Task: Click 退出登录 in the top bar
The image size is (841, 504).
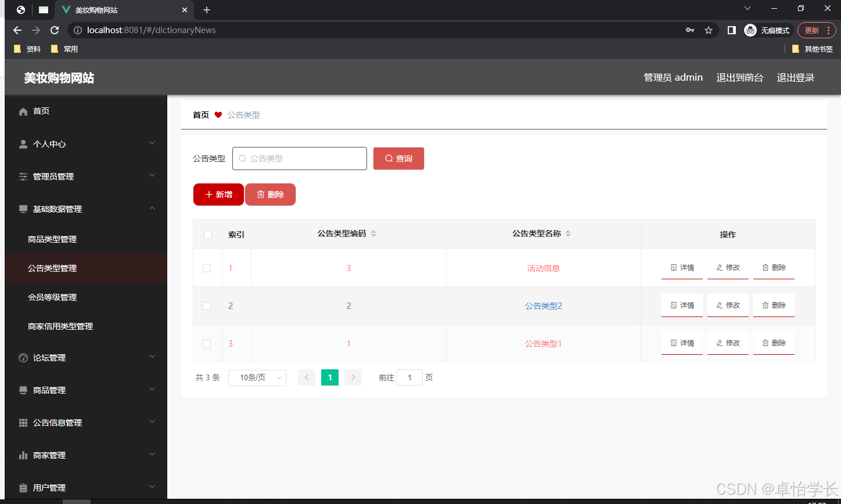Action: tap(796, 78)
